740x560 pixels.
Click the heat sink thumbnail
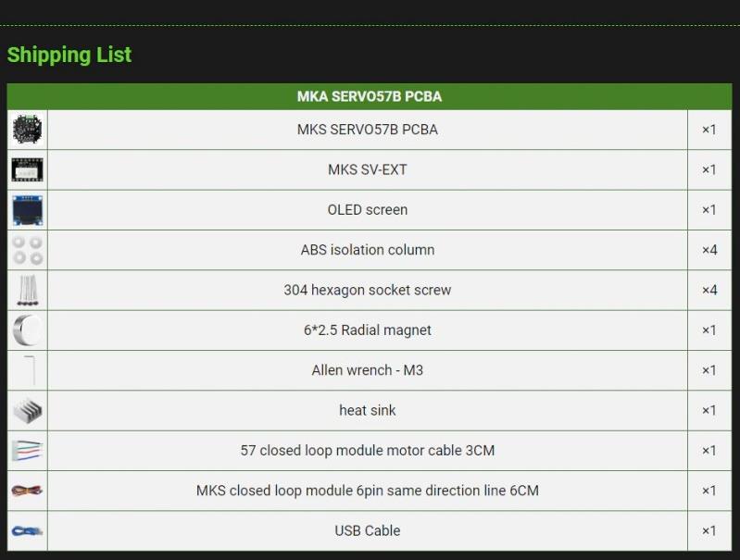tap(28, 410)
